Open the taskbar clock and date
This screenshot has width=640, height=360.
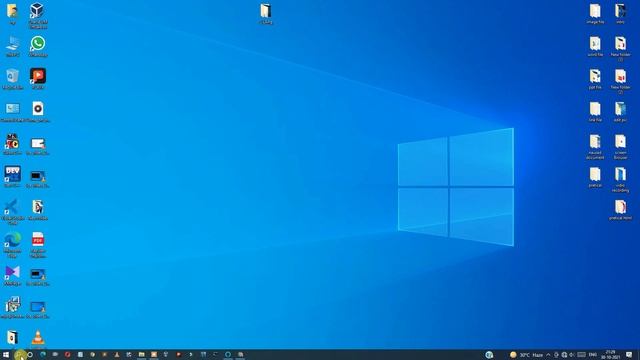click(x=611, y=355)
